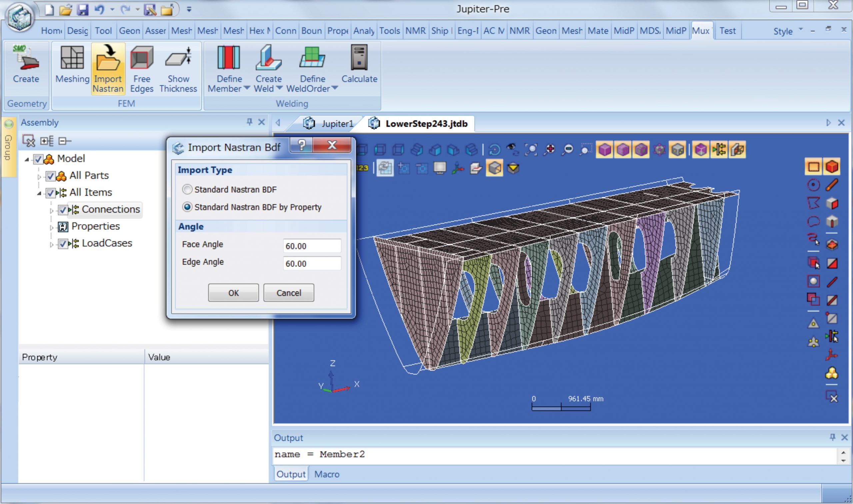853x504 pixels.
Task: Click the Edge Angle input field
Action: click(x=312, y=263)
